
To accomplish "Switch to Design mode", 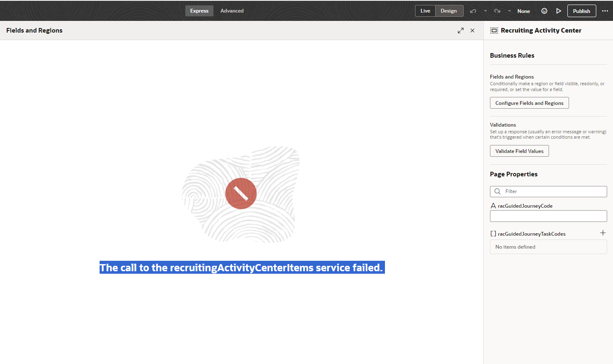I will pos(449,10).
